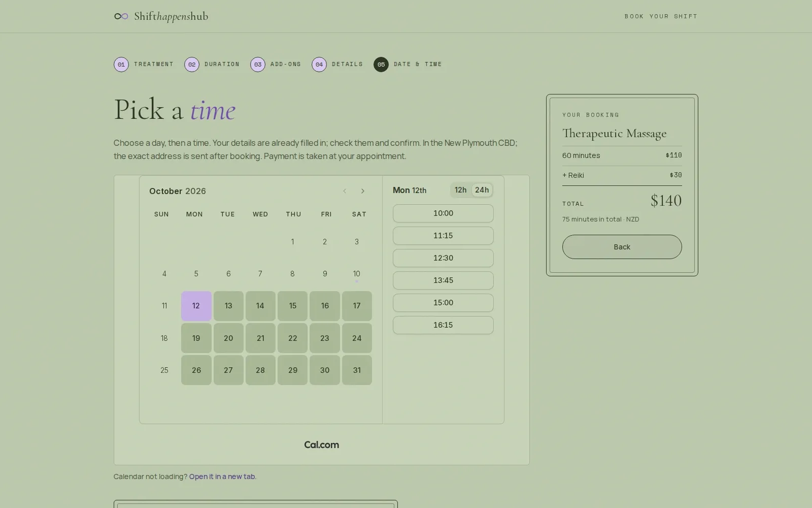Select Saturday October 31

click(x=357, y=370)
